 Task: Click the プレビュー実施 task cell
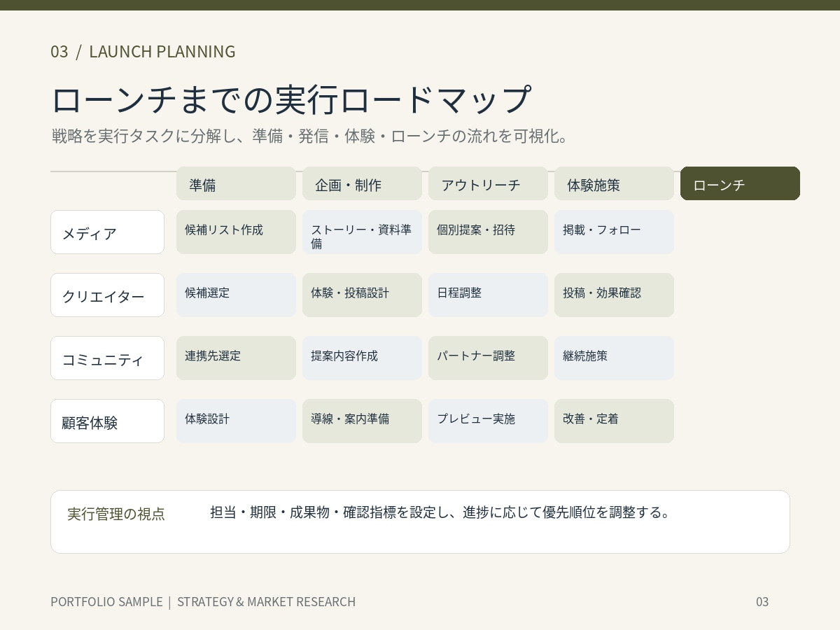tap(488, 421)
